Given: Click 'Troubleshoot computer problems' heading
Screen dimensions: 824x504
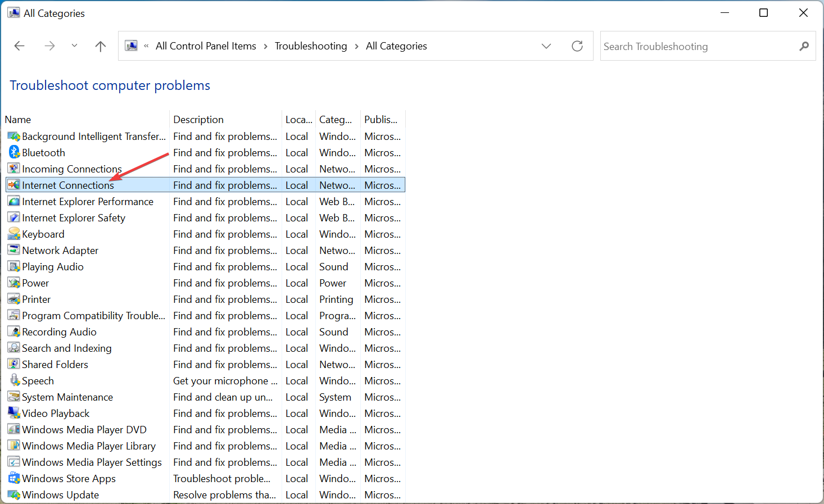Looking at the screenshot, I should point(110,85).
